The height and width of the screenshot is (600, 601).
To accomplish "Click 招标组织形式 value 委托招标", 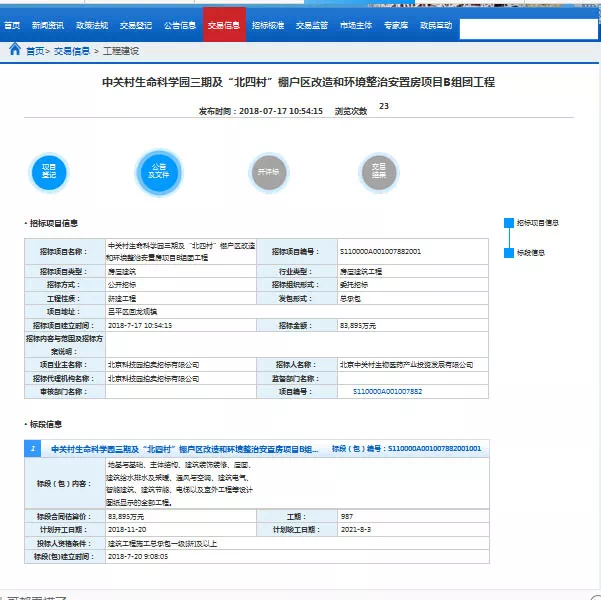I will 353,284.
